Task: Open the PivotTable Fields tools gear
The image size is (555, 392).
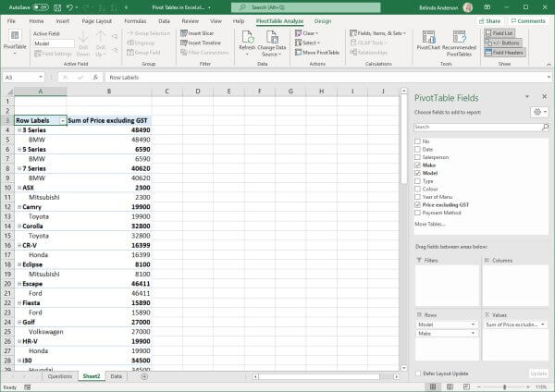Action: pos(539,112)
